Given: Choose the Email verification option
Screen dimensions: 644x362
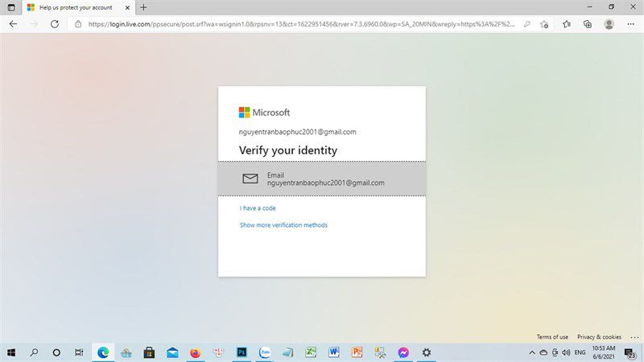Looking at the screenshot, I should [322, 179].
